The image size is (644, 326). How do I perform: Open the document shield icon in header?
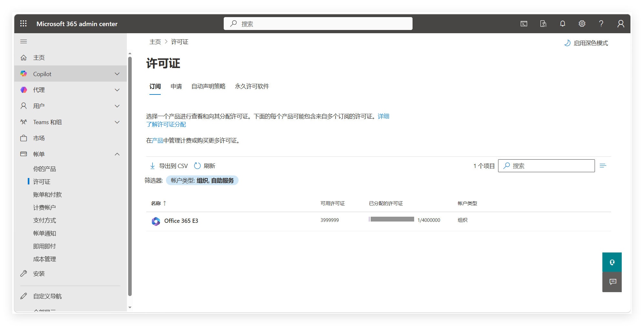click(x=543, y=24)
